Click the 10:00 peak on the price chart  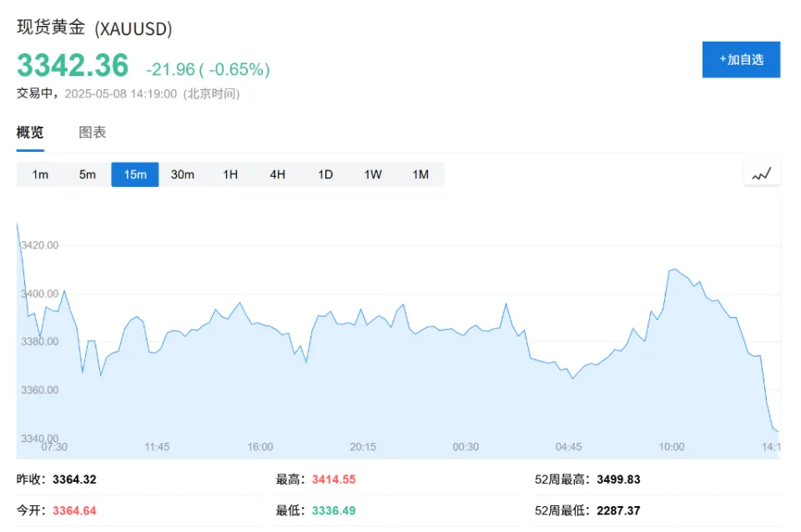[x=675, y=269]
